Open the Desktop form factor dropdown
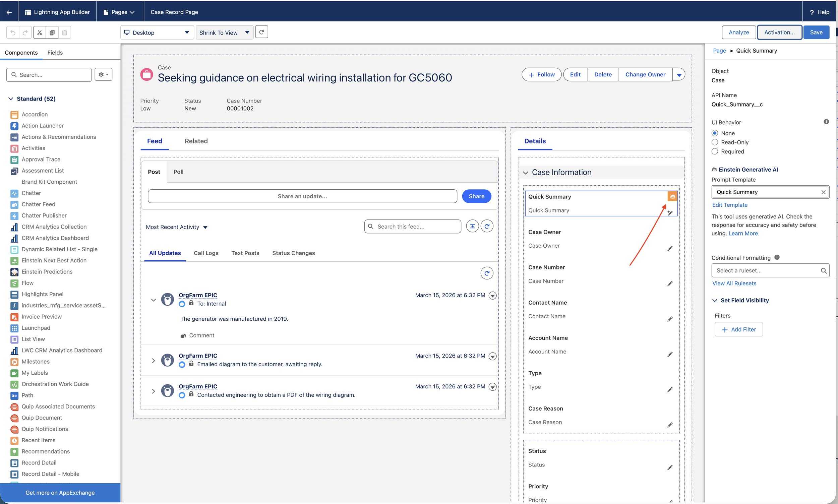This screenshot has width=838, height=504. click(x=157, y=33)
